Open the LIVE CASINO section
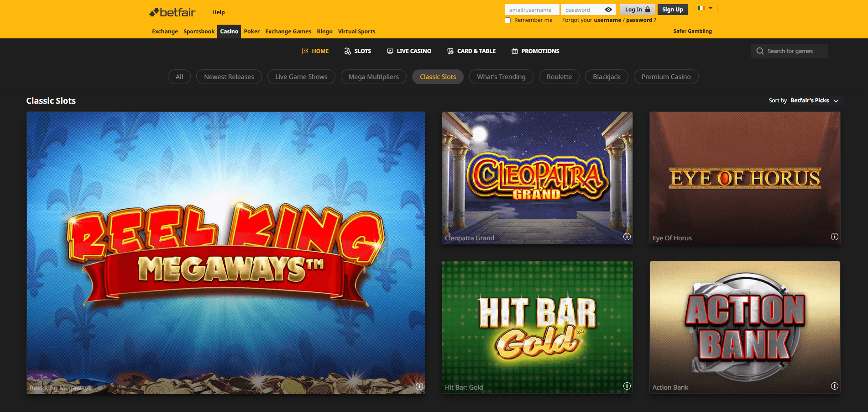The image size is (868, 412). (409, 51)
